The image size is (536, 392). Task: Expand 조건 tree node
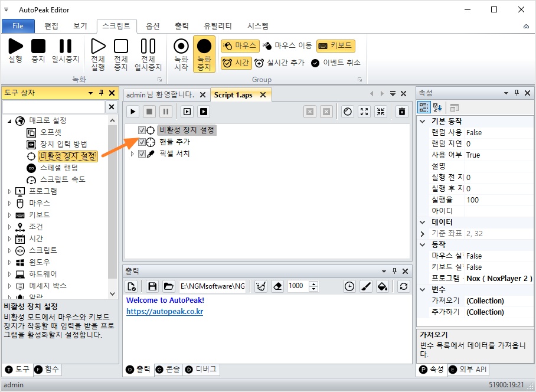9,227
